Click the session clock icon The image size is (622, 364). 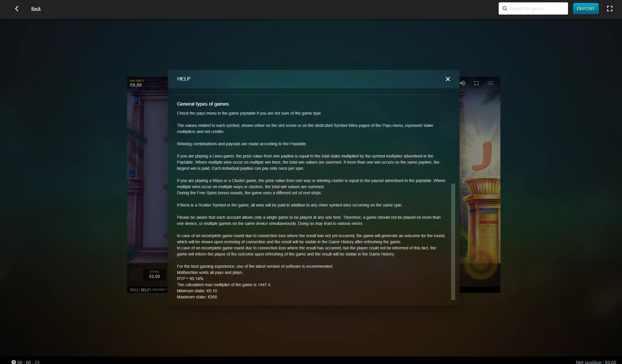[14, 362]
